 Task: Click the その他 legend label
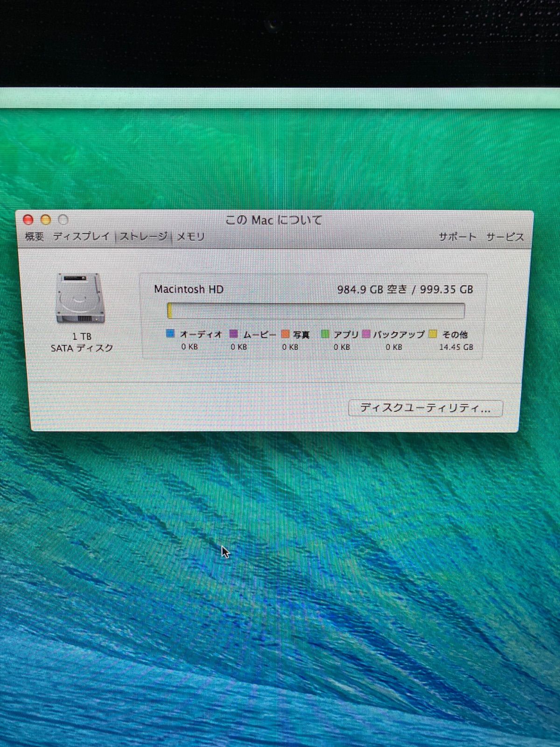[455, 334]
